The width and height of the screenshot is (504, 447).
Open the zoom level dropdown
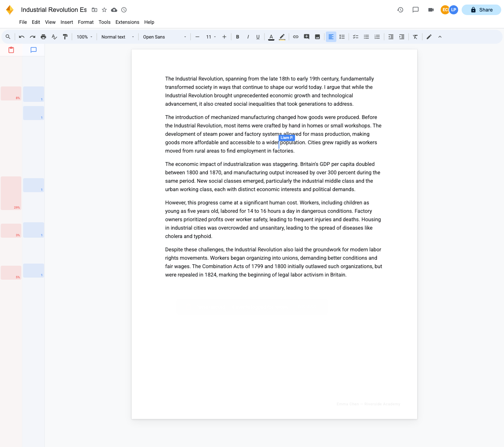click(x=84, y=37)
